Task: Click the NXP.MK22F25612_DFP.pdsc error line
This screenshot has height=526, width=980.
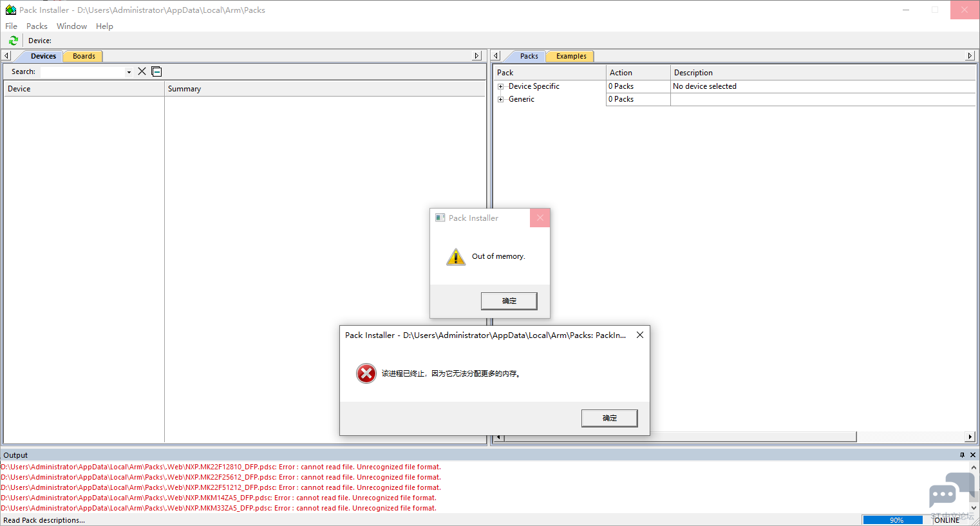Action: [221, 478]
